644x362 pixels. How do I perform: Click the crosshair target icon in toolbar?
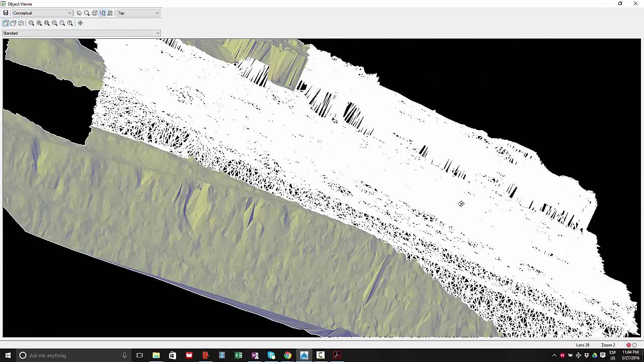(x=80, y=23)
